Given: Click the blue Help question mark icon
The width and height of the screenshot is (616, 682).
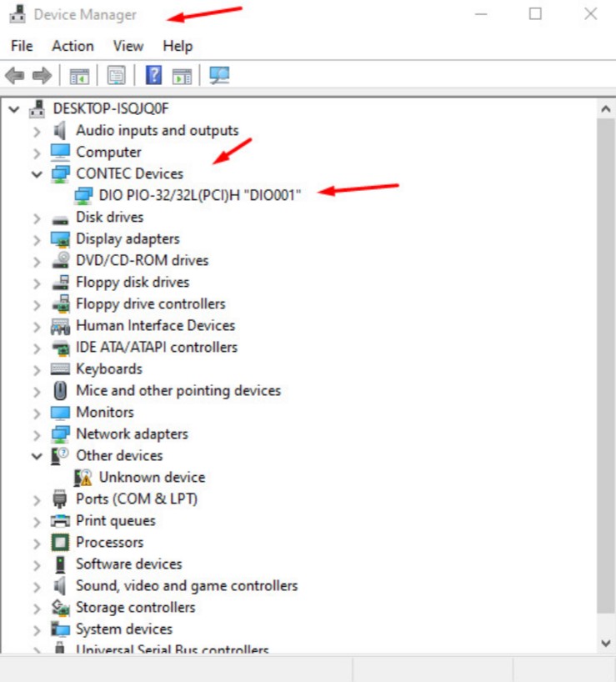Looking at the screenshot, I should coord(153,75).
